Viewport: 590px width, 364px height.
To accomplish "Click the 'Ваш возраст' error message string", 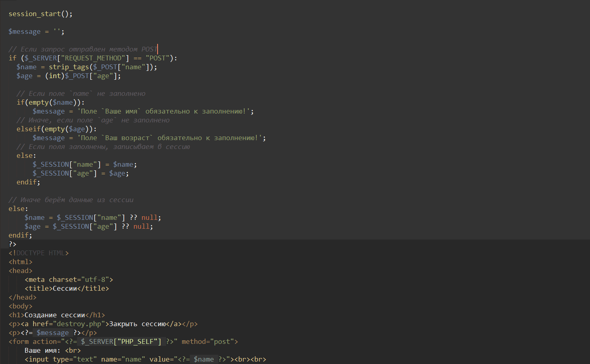I will 171,138.
